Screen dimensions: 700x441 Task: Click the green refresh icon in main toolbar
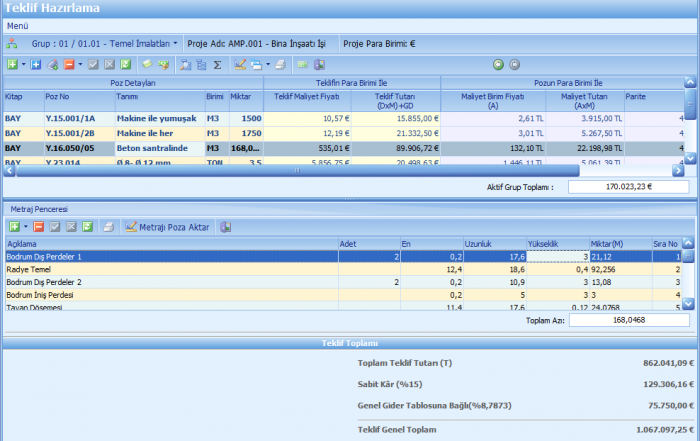coord(127,64)
